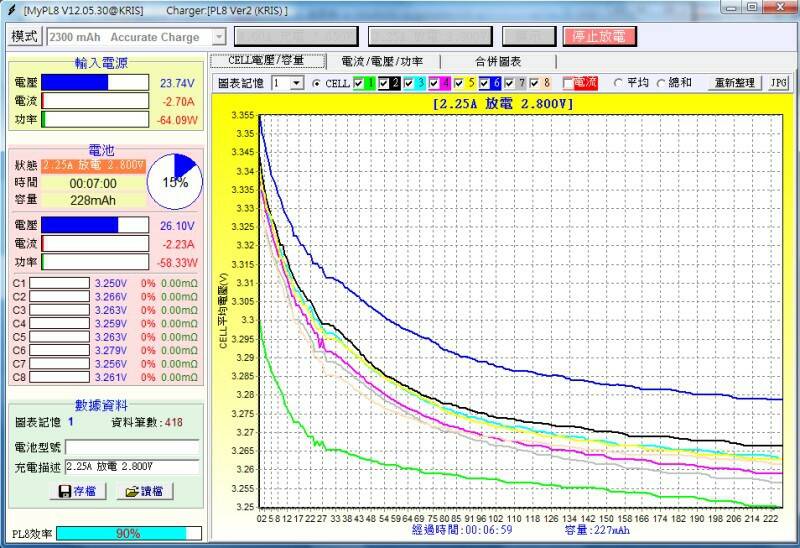Toggle the cell 6 blue checkbox

point(484,83)
